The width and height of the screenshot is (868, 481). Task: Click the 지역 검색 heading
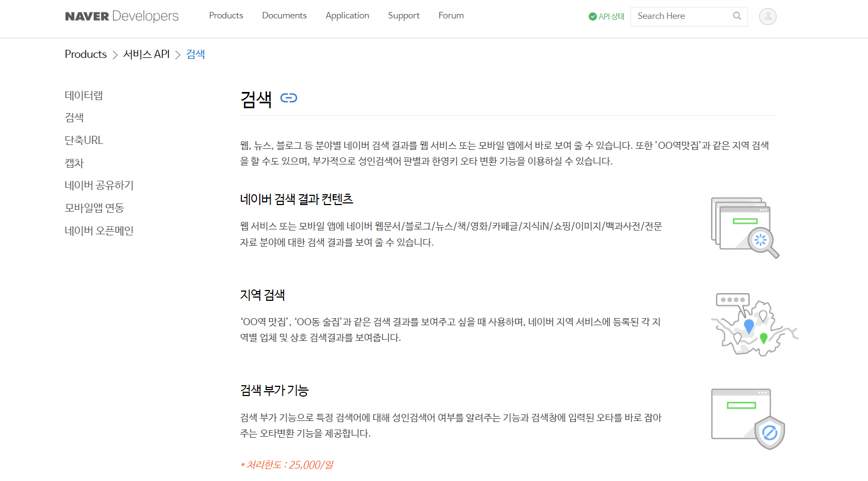click(x=262, y=295)
